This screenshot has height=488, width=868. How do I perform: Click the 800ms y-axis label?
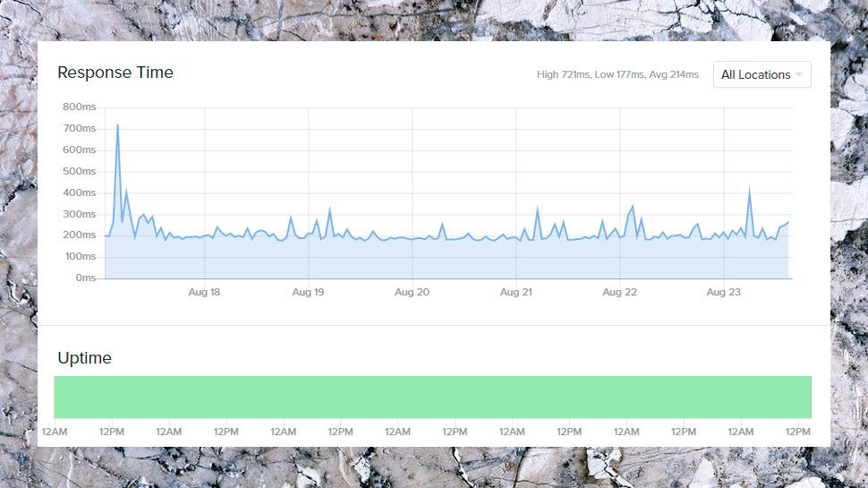pyautogui.click(x=79, y=107)
